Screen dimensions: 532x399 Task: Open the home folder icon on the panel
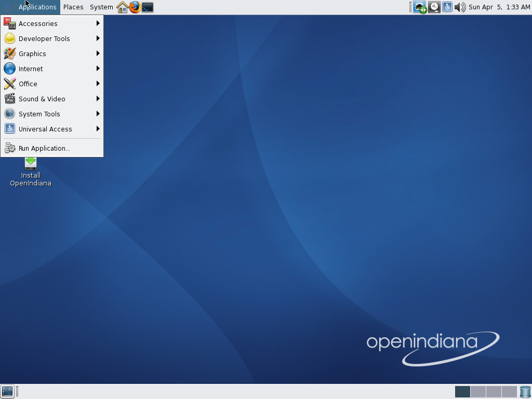(122, 7)
